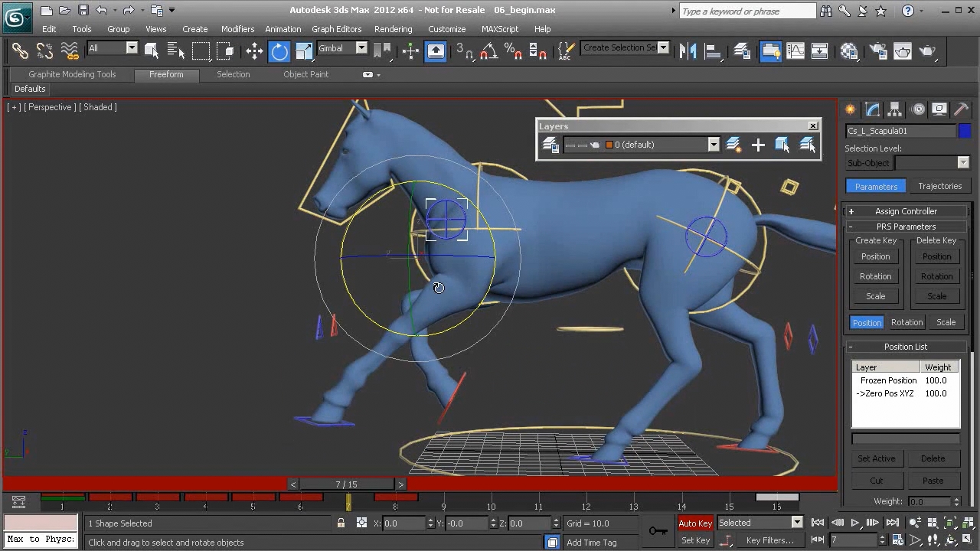
Task: Open the Curve Editor from the toolbar
Action: click(795, 51)
